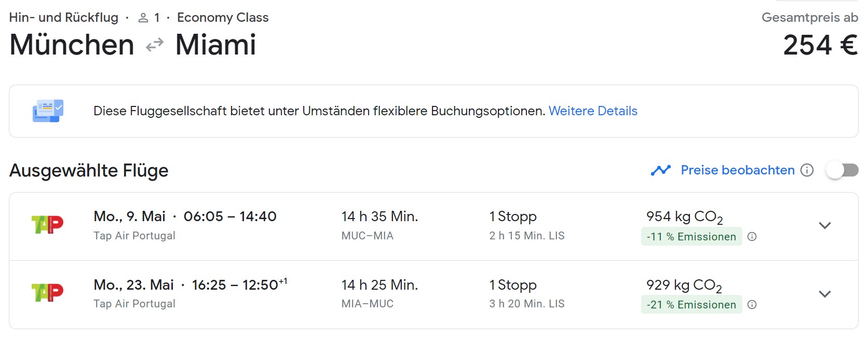Click the 254 € total price

pyautogui.click(x=820, y=45)
